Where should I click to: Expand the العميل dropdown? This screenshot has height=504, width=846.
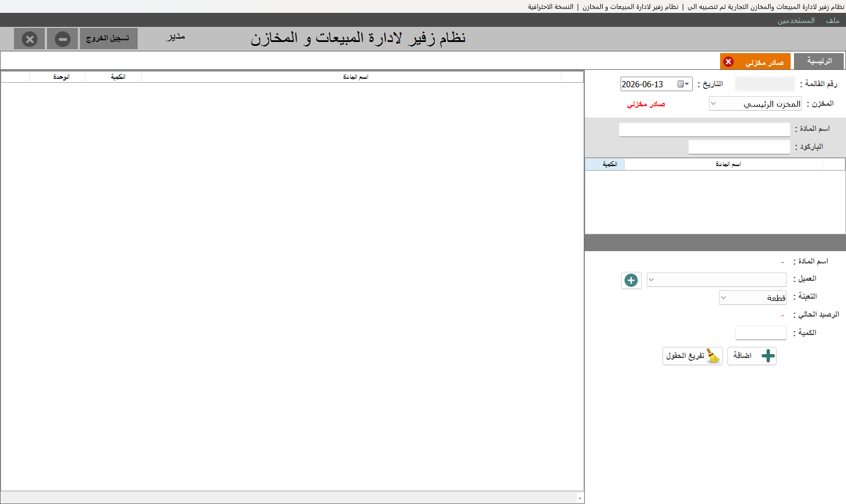tap(651, 280)
